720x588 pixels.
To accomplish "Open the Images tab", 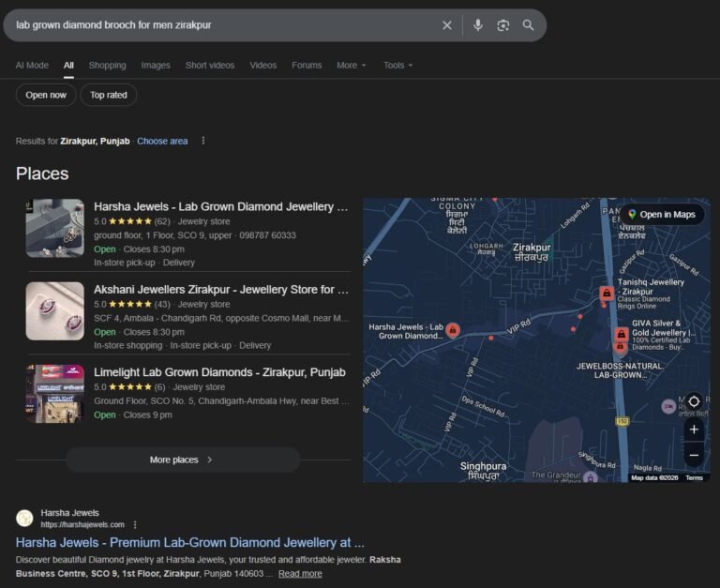I will pos(156,66).
